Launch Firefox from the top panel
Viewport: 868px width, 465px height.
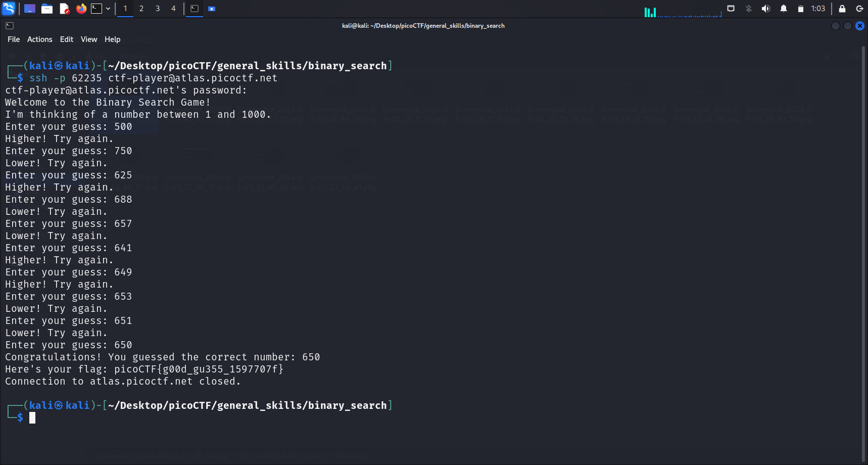(81, 9)
